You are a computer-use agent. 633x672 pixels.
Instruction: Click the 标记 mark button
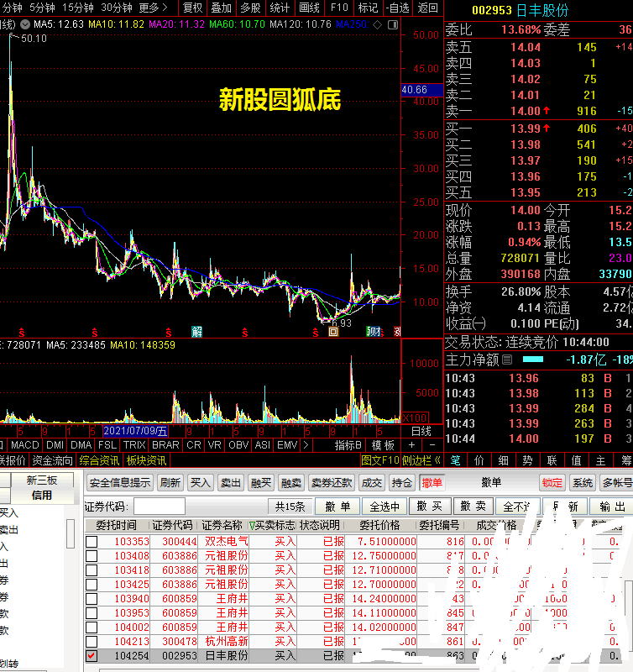click(x=368, y=8)
